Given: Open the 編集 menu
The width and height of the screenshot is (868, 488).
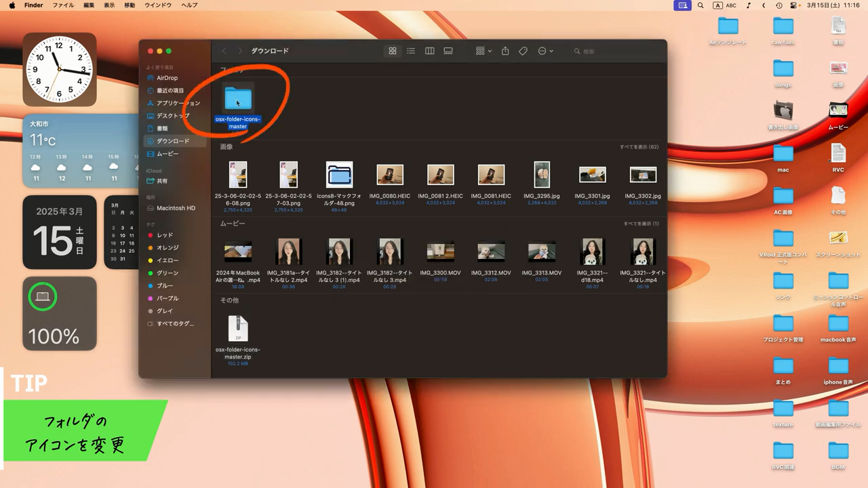Looking at the screenshot, I should (x=89, y=5).
